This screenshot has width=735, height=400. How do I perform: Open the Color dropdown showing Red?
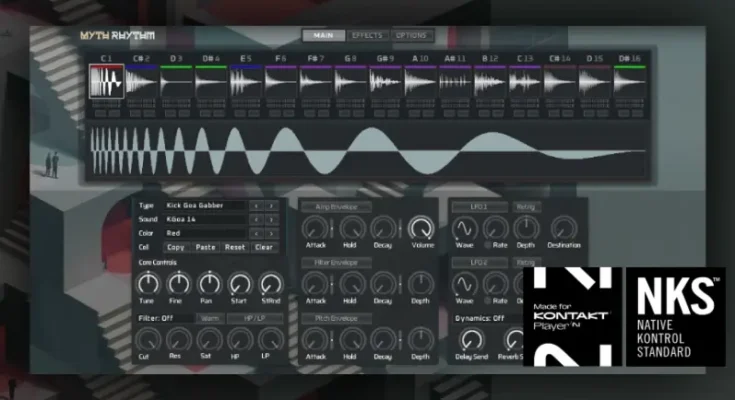coord(205,232)
